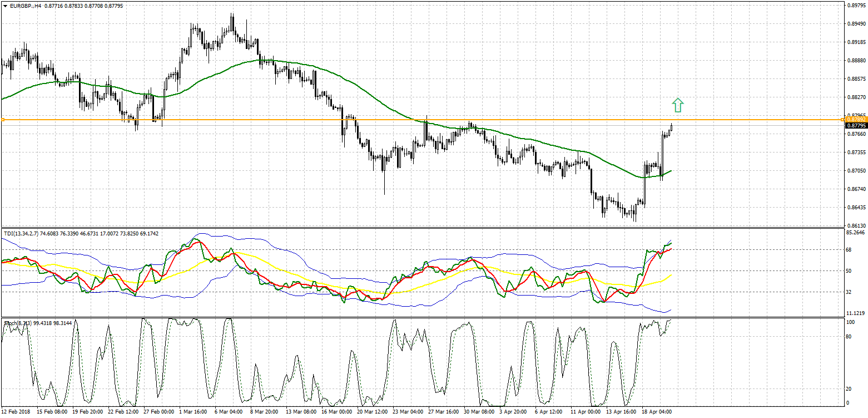868x418 pixels.
Task: Open the chart dropdown arrow beside EURGBP
Action: (x=4, y=6)
